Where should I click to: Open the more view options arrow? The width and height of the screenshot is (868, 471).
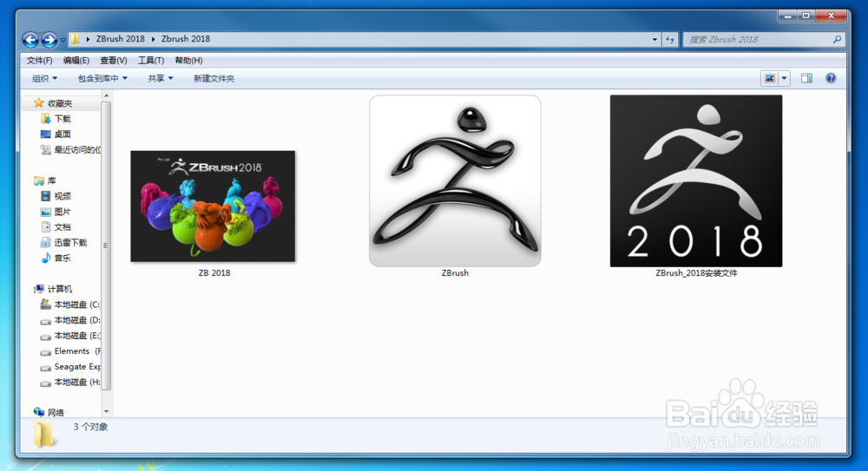[x=784, y=79]
